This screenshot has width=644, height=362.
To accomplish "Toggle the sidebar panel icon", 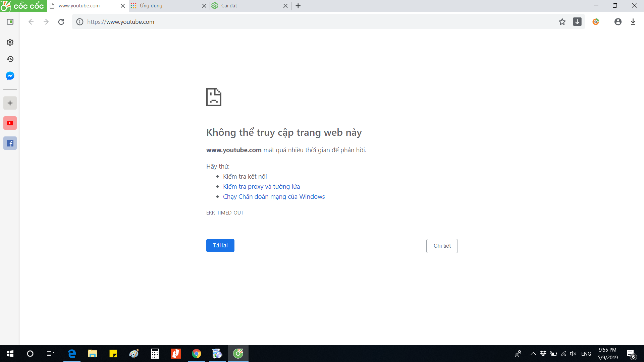I will pos(10,22).
